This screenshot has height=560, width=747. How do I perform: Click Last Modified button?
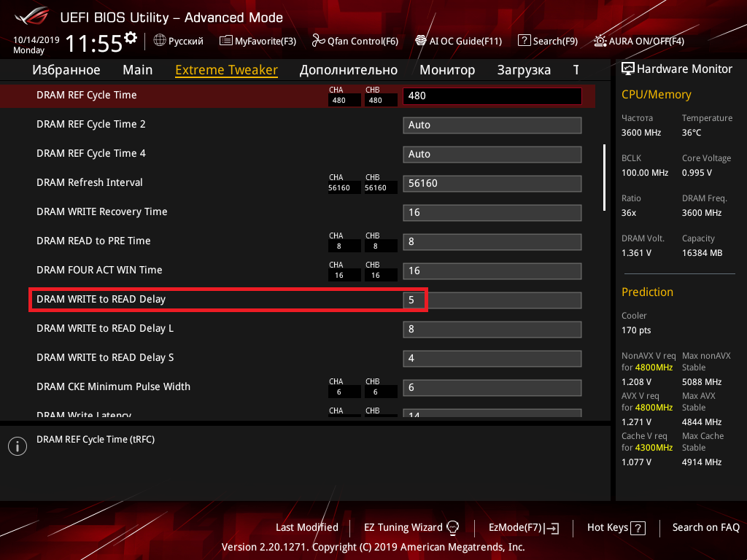(307, 528)
